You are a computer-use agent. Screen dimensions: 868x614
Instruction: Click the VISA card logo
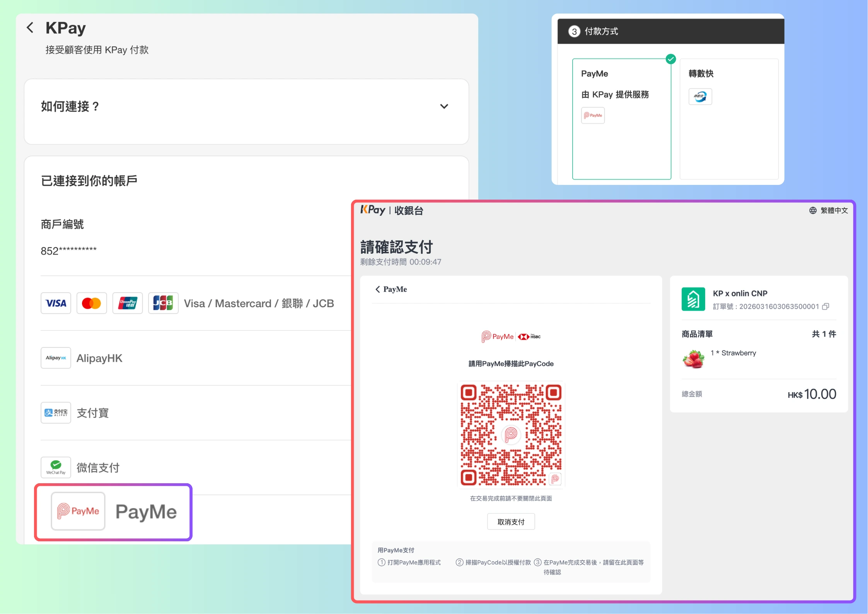[56, 303]
